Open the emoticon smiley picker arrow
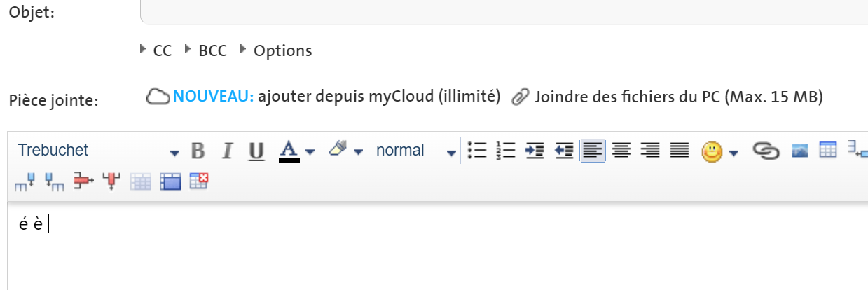 734,152
